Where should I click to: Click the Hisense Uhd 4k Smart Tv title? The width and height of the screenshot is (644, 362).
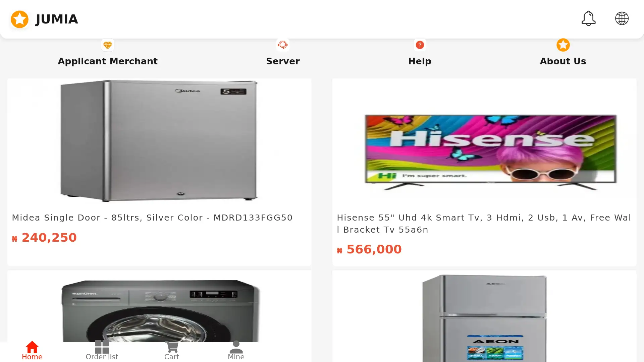click(484, 224)
